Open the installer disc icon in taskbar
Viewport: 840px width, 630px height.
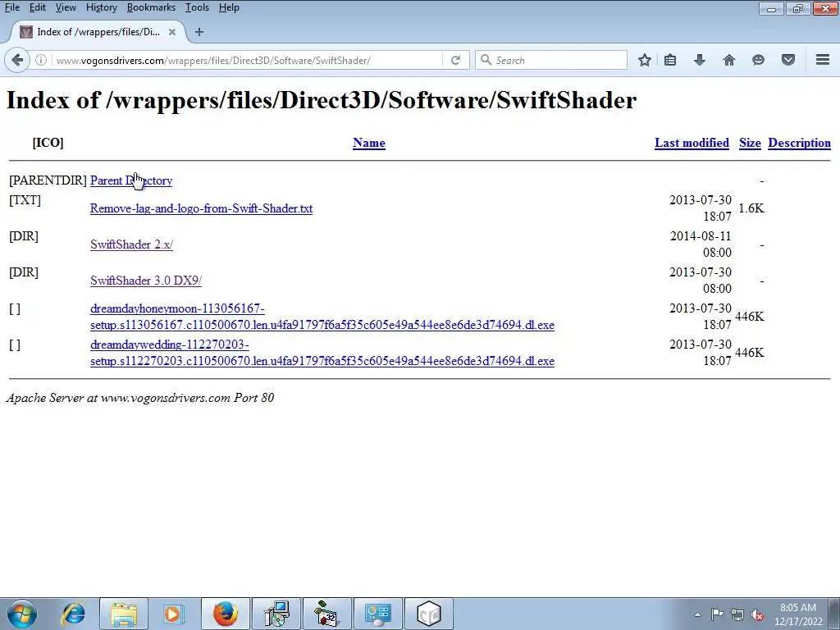point(276,614)
